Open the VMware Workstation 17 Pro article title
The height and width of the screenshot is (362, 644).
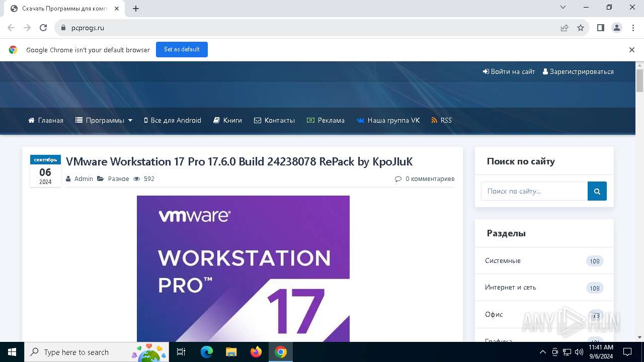(x=239, y=161)
